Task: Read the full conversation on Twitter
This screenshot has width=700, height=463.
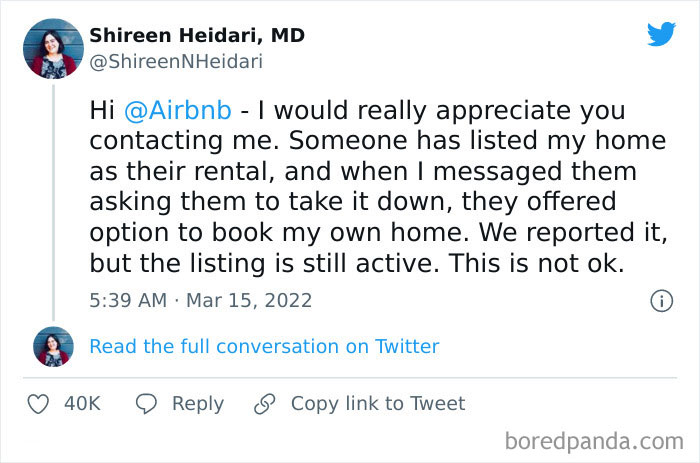Action: point(264,346)
